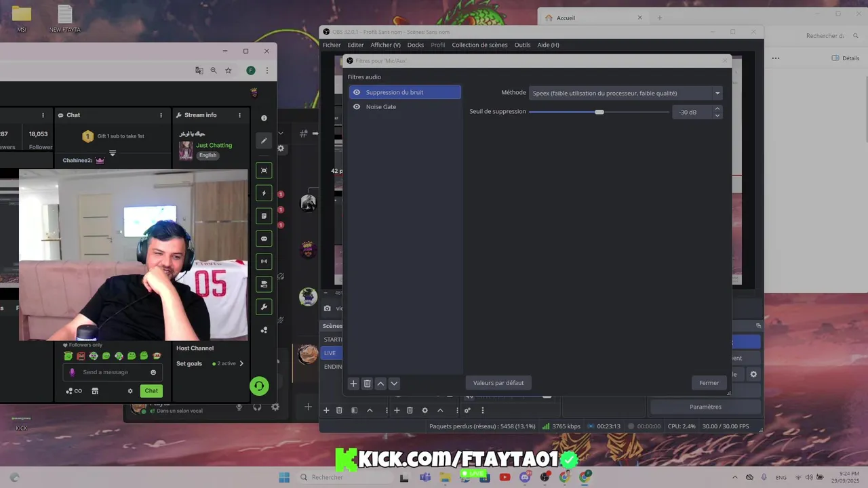Click the OBS screenshot camera icon
868x488 pixels.
(x=328, y=308)
